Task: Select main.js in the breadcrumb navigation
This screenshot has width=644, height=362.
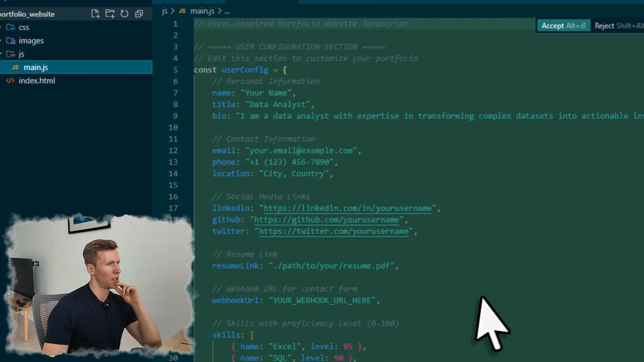Action: point(202,11)
